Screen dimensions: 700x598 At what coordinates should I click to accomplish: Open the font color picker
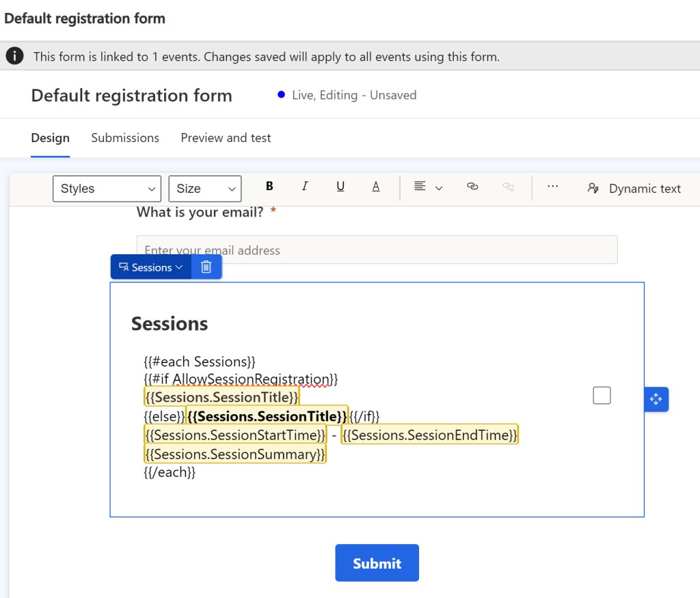coord(376,187)
